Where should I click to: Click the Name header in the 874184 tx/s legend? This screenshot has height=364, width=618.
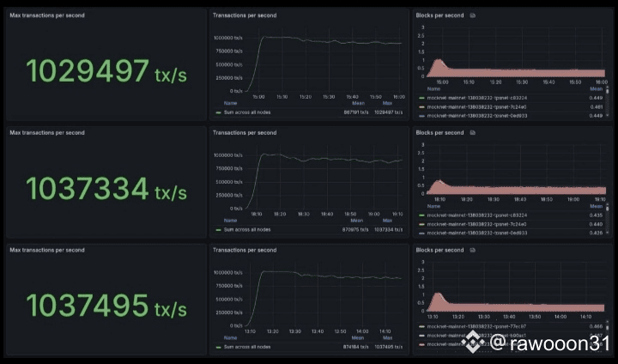click(x=230, y=338)
